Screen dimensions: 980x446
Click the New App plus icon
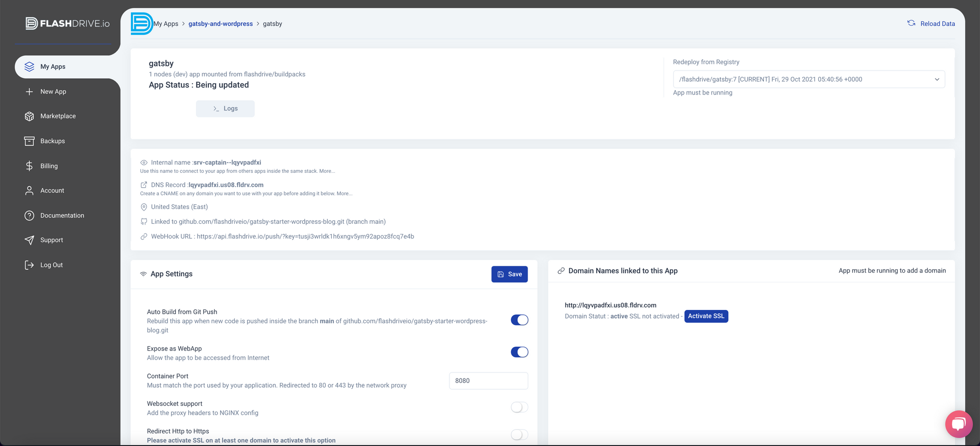pyautogui.click(x=29, y=92)
